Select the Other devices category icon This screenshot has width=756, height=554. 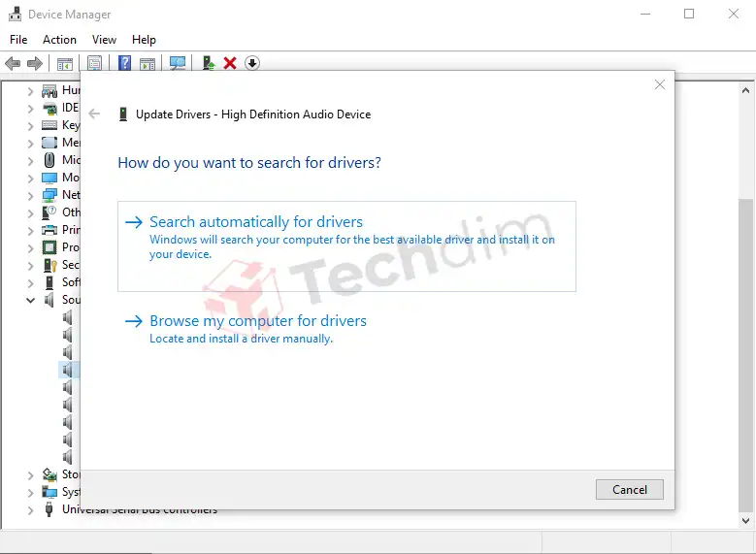click(49, 212)
